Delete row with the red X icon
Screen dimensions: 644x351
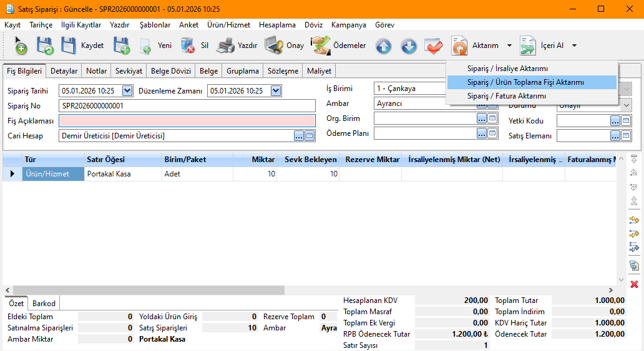pos(634,284)
